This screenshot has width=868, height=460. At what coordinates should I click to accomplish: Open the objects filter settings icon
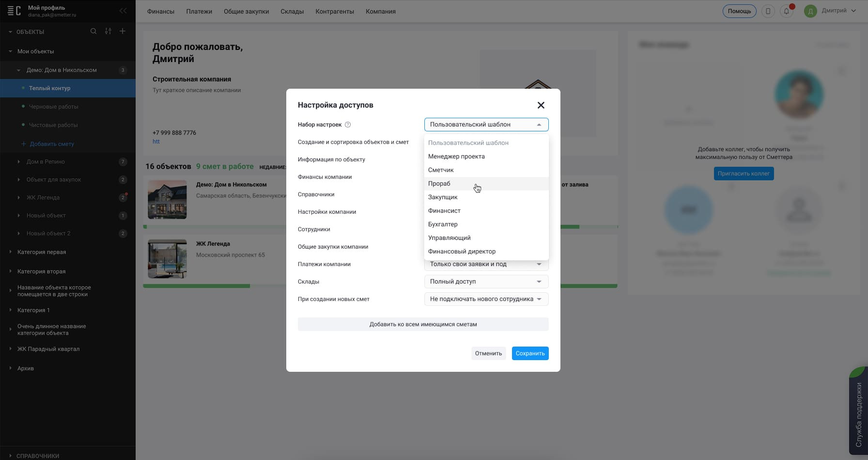(108, 32)
